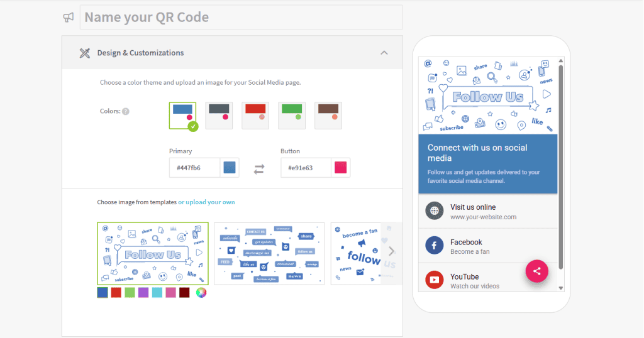644x338 pixels.
Task: Open the custom color wheel picker
Action: tap(201, 293)
